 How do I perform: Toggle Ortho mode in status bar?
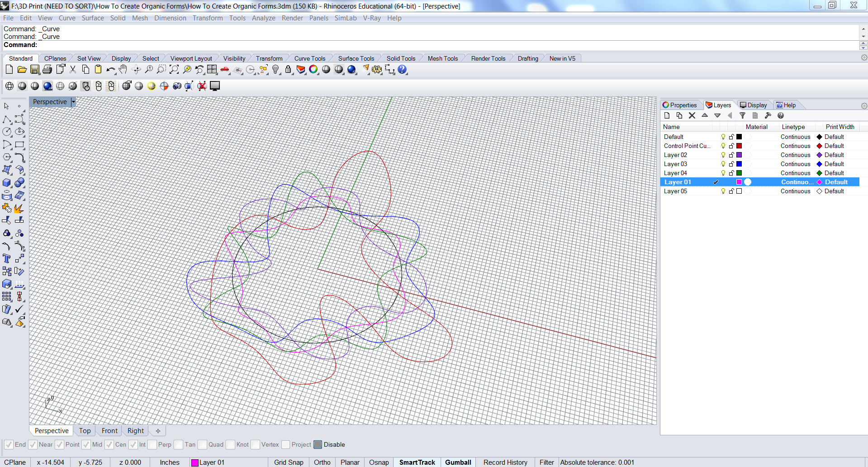tap(322, 462)
